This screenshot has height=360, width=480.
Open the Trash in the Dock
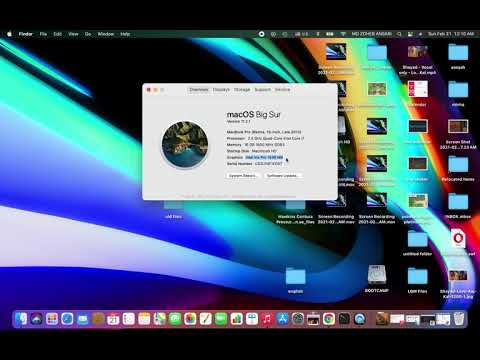point(459,319)
